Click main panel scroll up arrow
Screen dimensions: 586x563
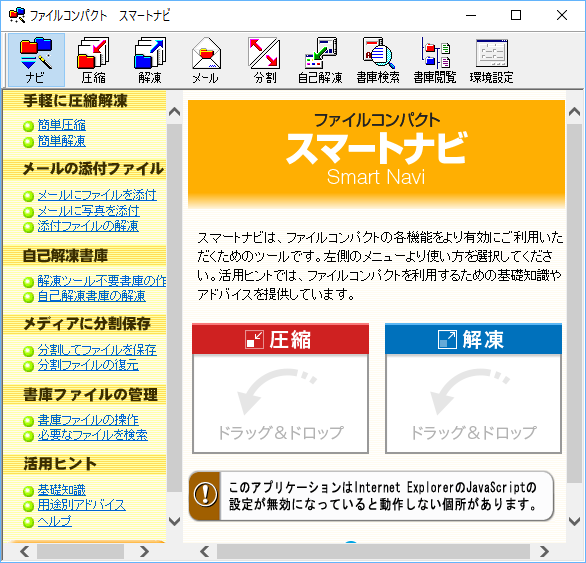coord(574,112)
